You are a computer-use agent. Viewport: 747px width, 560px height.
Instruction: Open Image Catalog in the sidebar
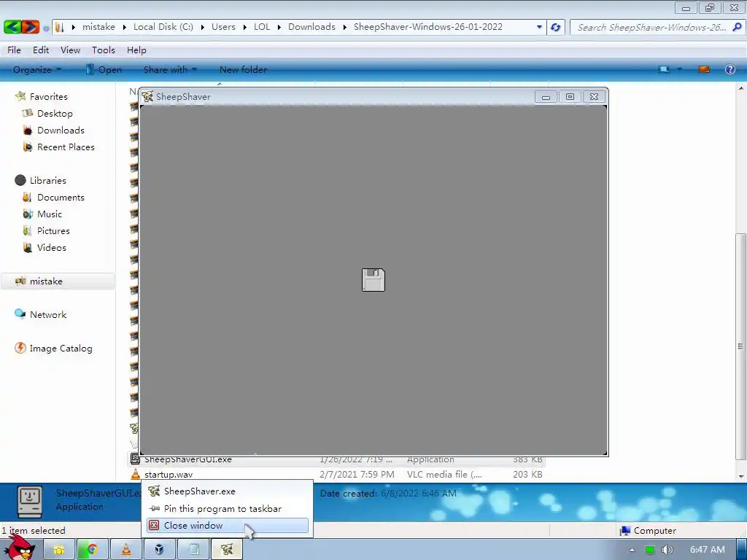pyautogui.click(x=61, y=348)
